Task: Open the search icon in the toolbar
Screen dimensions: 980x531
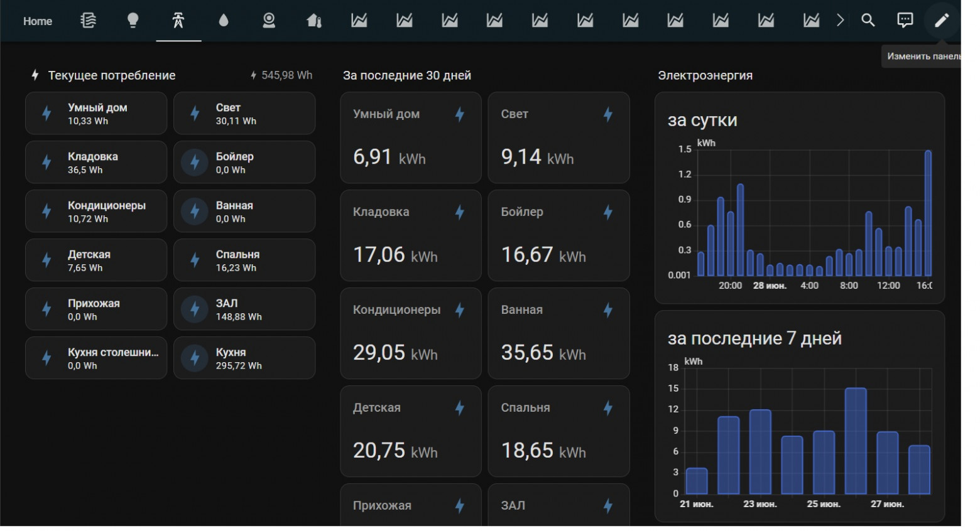Action: tap(868, 20)
